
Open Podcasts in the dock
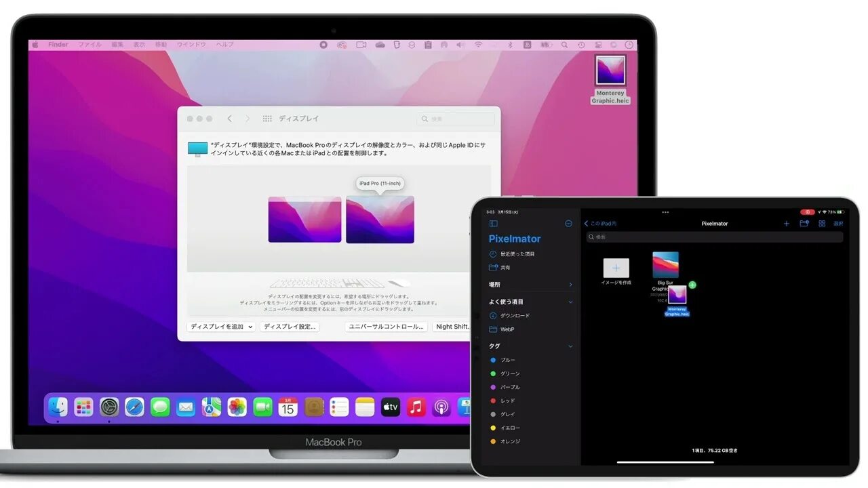click(441, 407)
